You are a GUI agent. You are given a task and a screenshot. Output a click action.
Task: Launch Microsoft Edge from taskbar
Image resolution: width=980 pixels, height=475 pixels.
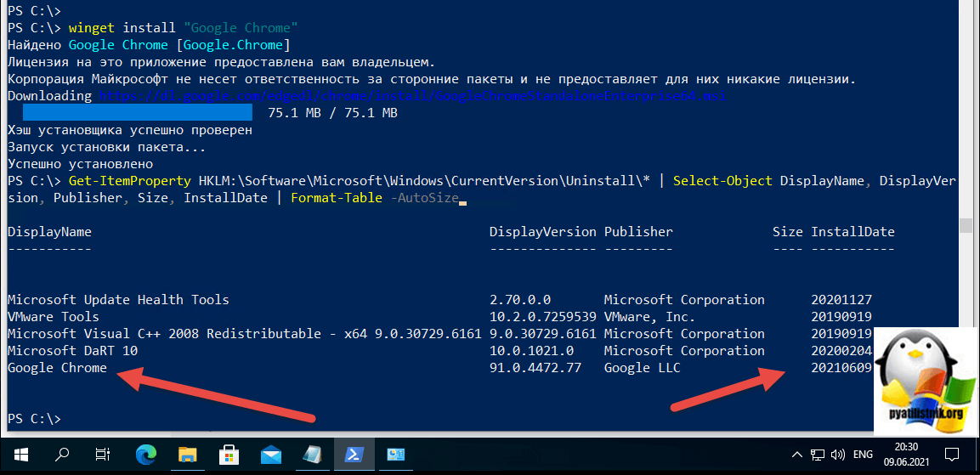tap(146, 455)
